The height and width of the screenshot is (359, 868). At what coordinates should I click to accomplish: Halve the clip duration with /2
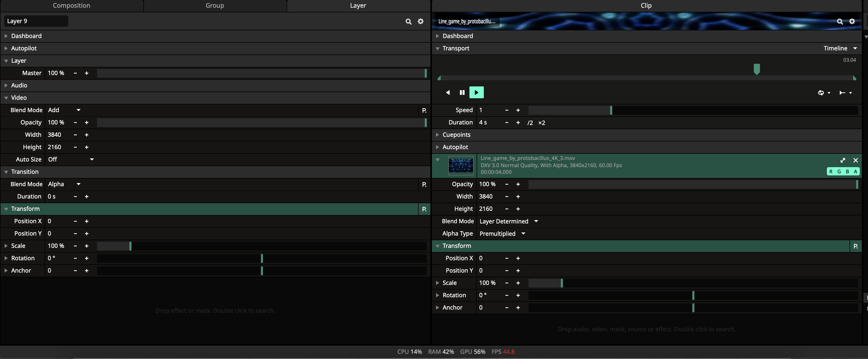coord(530,123)
